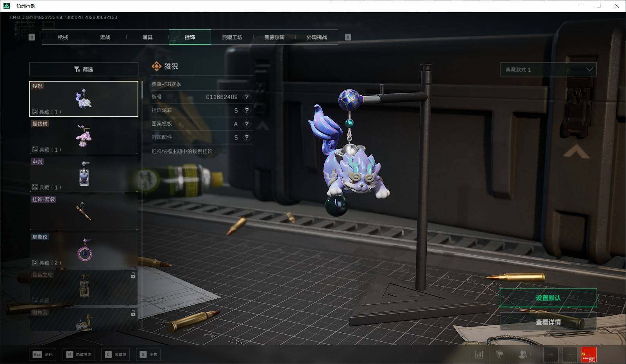
Task: Select the 挂饰-箭袋 charm item
Action: coord(84,212)
